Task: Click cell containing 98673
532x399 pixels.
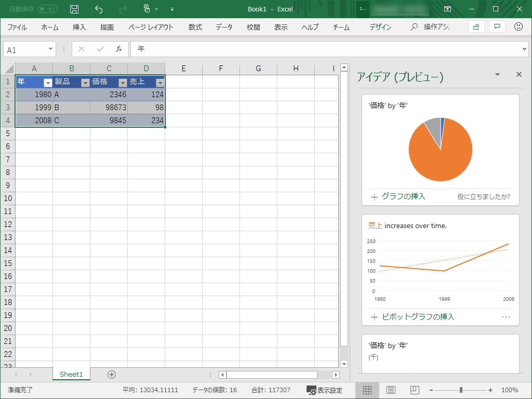Action: (109, 108)
